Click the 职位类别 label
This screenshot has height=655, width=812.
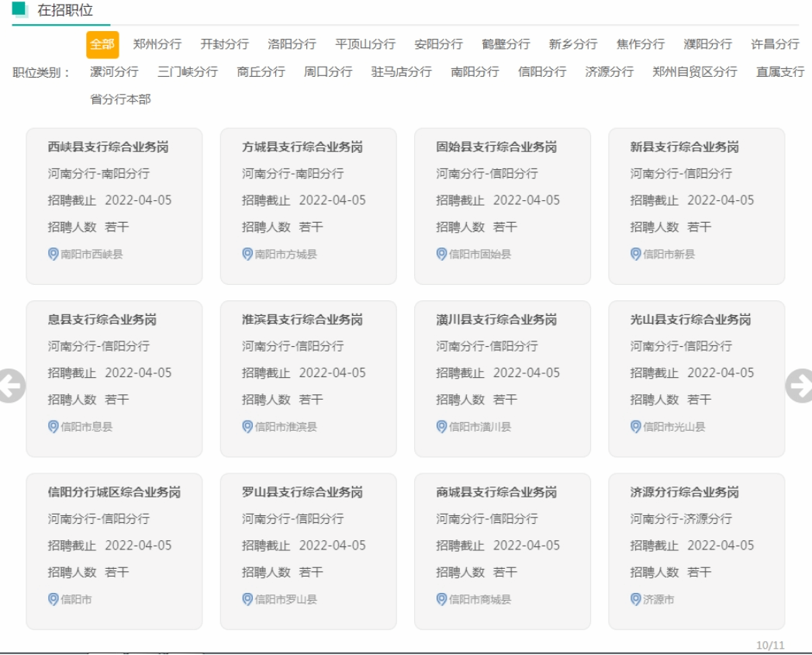click(x=41, y=72)
